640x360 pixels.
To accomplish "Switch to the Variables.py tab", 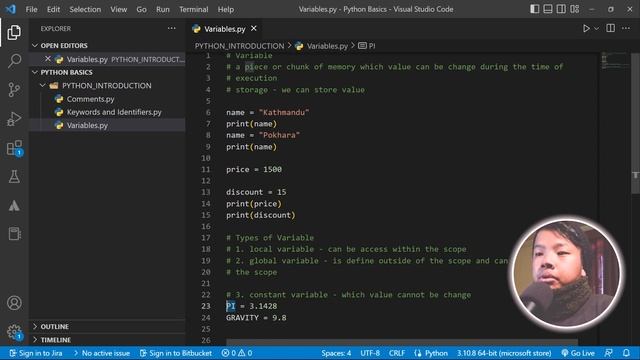I will (x=224, y=29).
